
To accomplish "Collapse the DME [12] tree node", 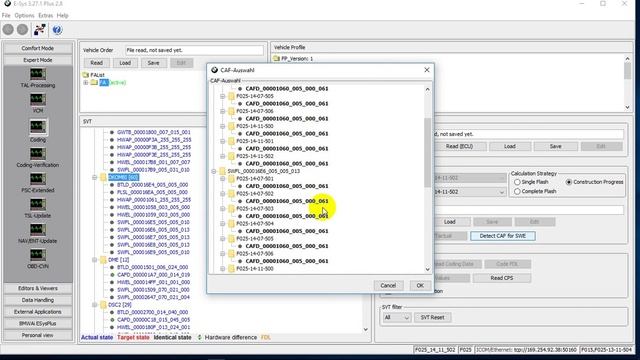I will tap(95, 260).
